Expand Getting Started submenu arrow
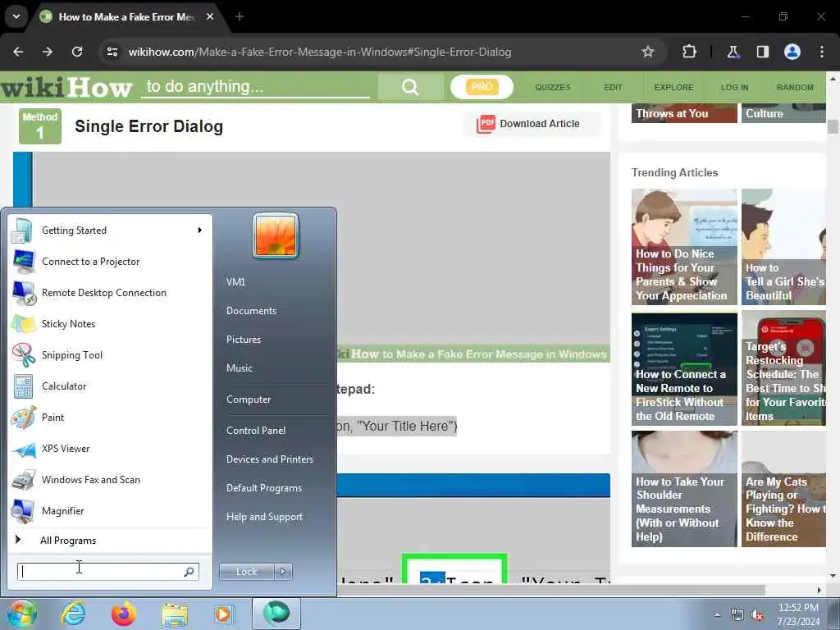The image size is (840, 630). [x=200, y=231]
